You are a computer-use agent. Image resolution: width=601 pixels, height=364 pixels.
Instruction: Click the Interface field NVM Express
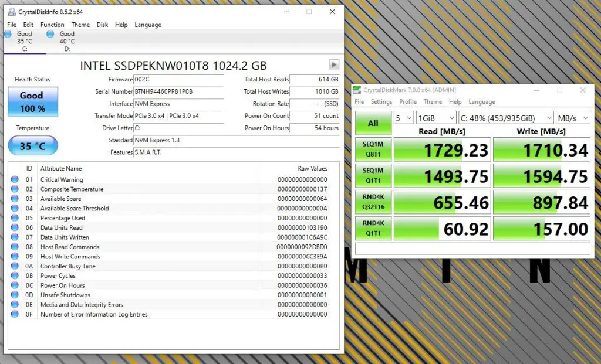178,104
